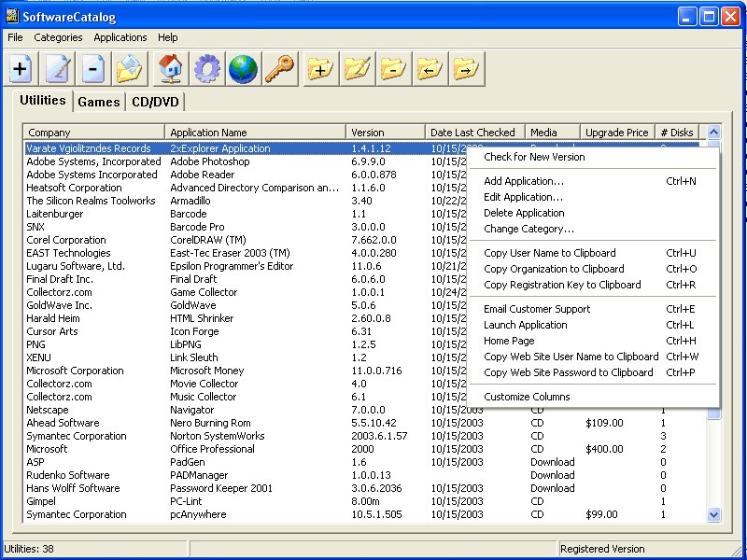Image resolution: width=747 pixels, height=560 pixels.
Task: Click the folder with plus sign icon
Action: (320, 69)
